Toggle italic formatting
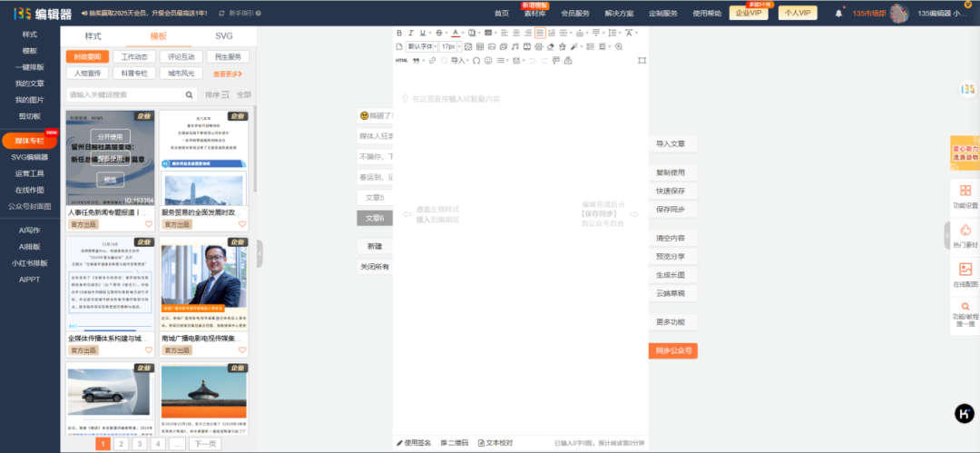This screenshot has width=980, height=453. 411,33
